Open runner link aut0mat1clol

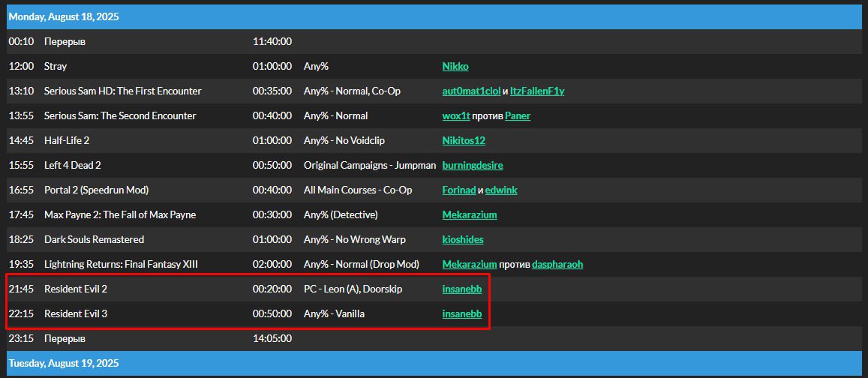coord(471,91)
